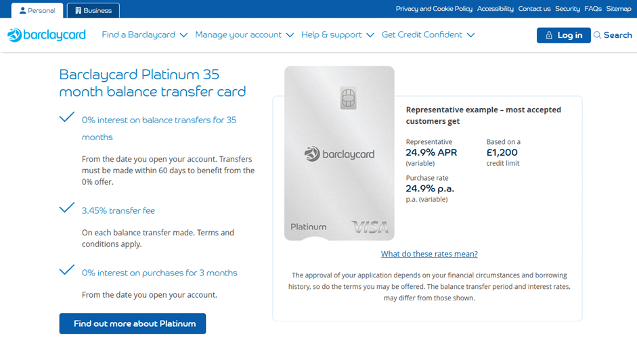
Task: Expand the Manage your account dropdown
Action: [244, 35]
